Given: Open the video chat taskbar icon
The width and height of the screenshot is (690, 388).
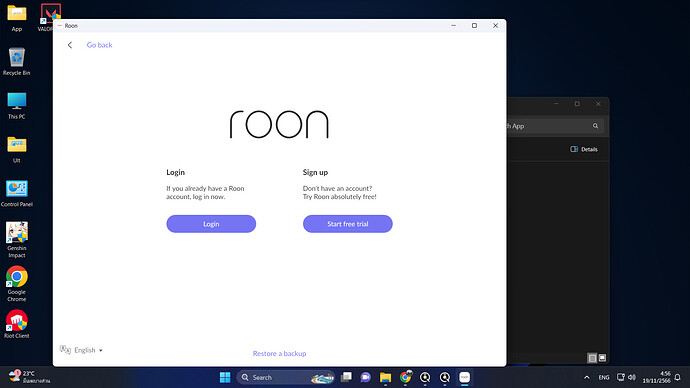Looking at the screenshot, I should point(365,377).
